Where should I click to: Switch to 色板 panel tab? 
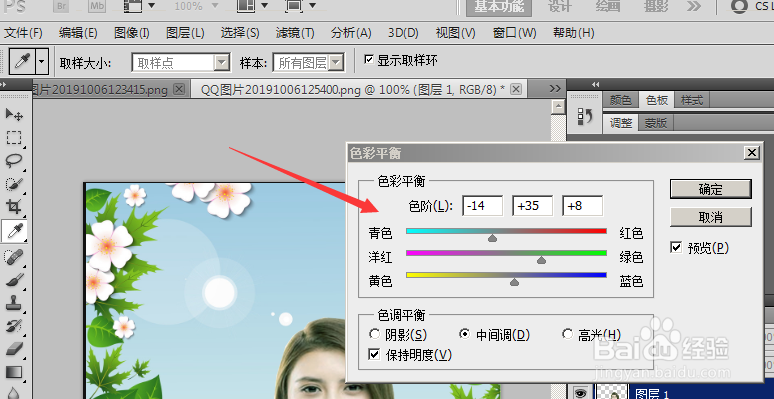coord(657,100)
